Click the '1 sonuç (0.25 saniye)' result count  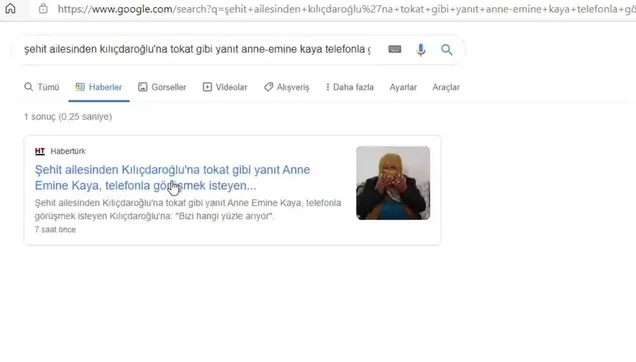(68, 117)
